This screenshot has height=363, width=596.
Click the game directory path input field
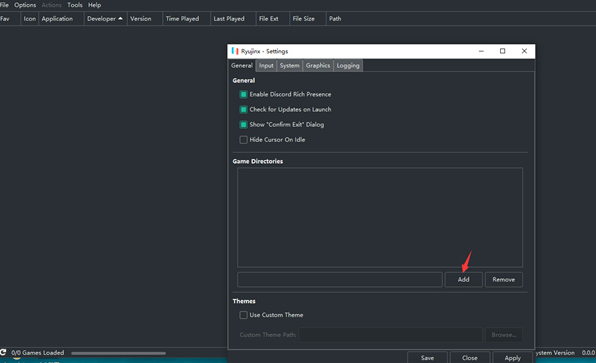click(x=340, y=279)
